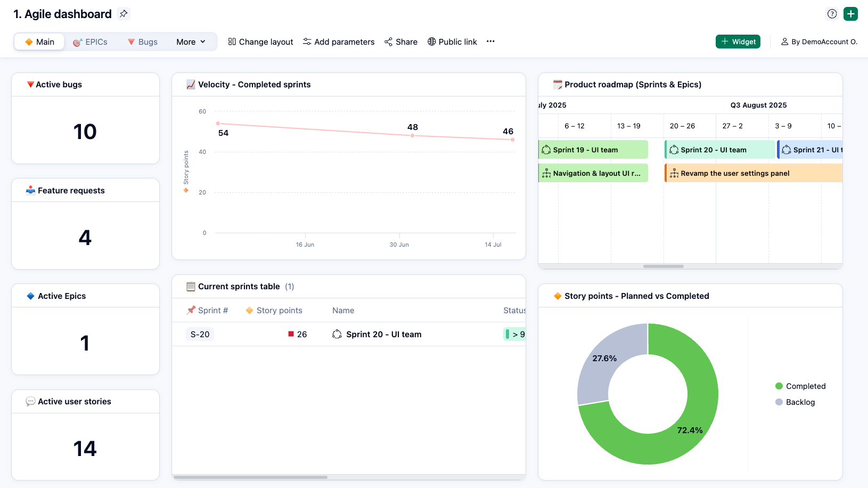Screen dimensions: 868x488
Task: Select Sprint 19 - UI team roadmap bar
Action: [x=593, y=150]
